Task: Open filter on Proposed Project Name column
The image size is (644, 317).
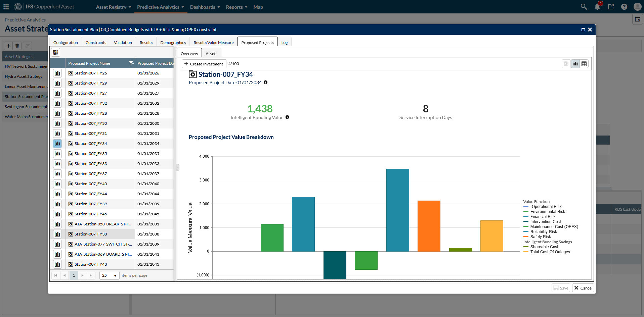Action: tap(131, 63)
